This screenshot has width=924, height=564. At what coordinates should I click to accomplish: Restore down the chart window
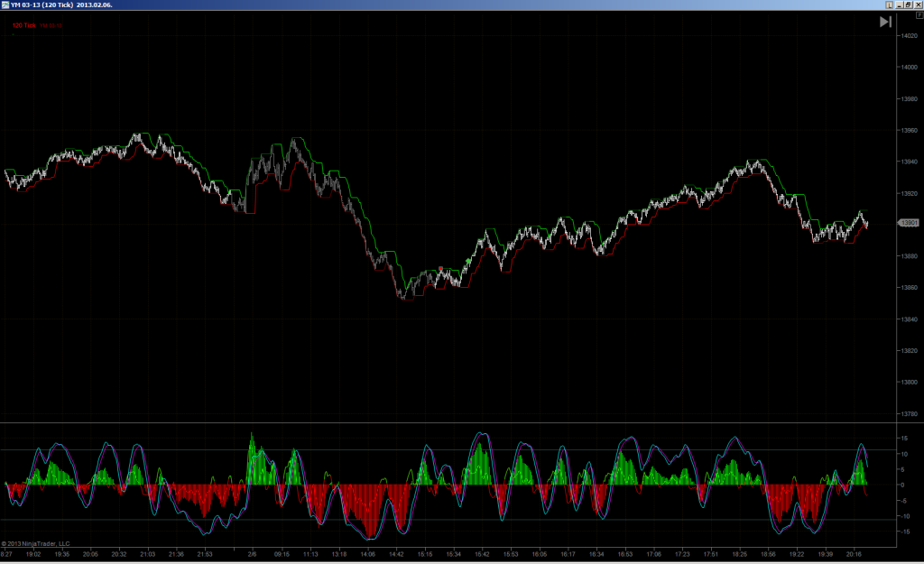point(908,5)
